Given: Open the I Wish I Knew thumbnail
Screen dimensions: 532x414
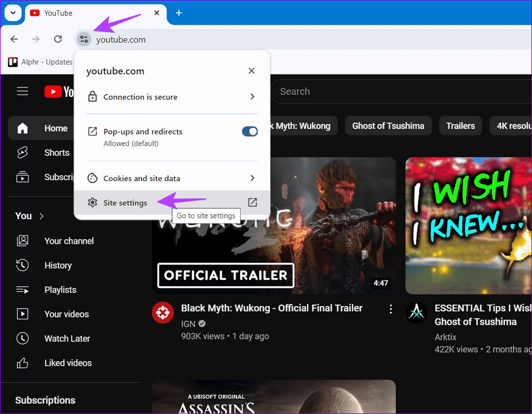Looking at the screenshot, I should coord(468,226).
